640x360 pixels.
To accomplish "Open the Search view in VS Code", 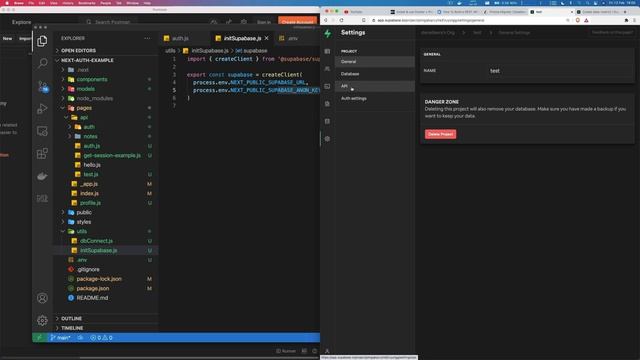I will (42, 63).
